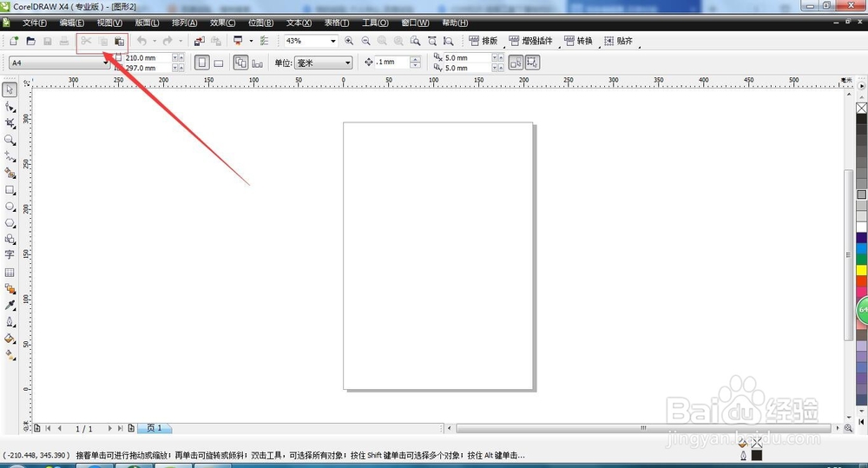Click the Save disk icon

click(48, 41)
